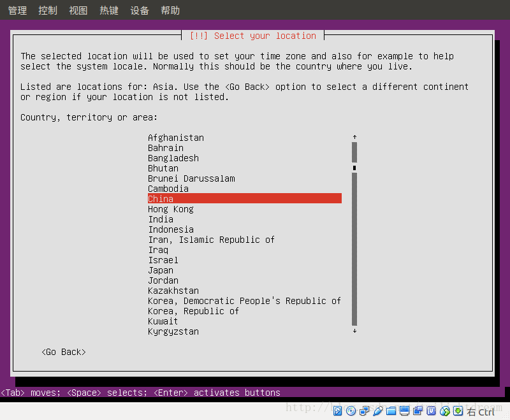Open the 视图 menu
This screenshot has height=420, width=510.
78,10
